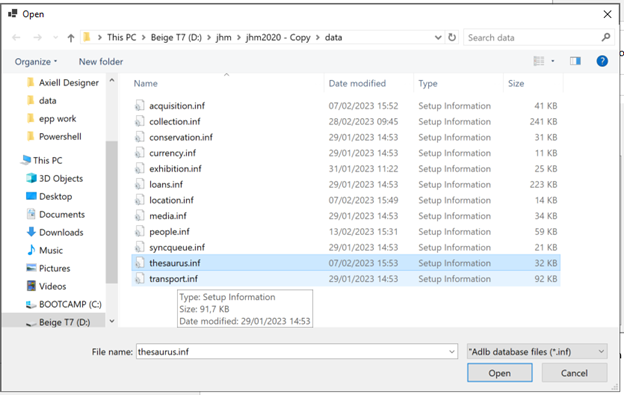This screenshot has width=624, height=395.
Task: Select acquisition.inf file
Action: tap(345, 106)
